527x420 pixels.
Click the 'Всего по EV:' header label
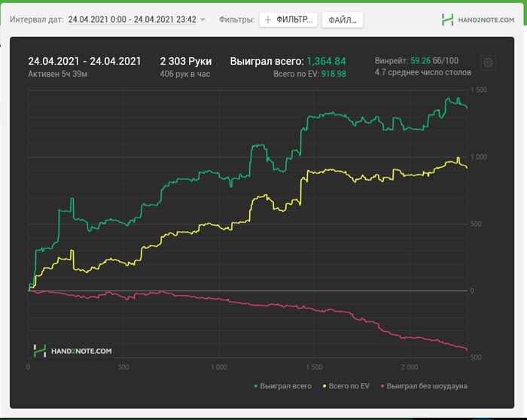tap(296, 74)
